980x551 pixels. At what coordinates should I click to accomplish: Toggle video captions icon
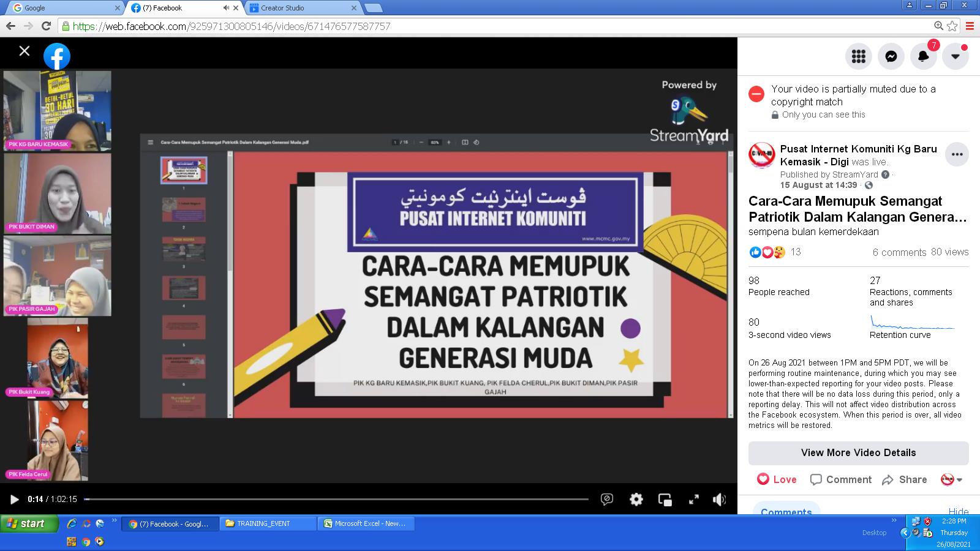(607, 500)
